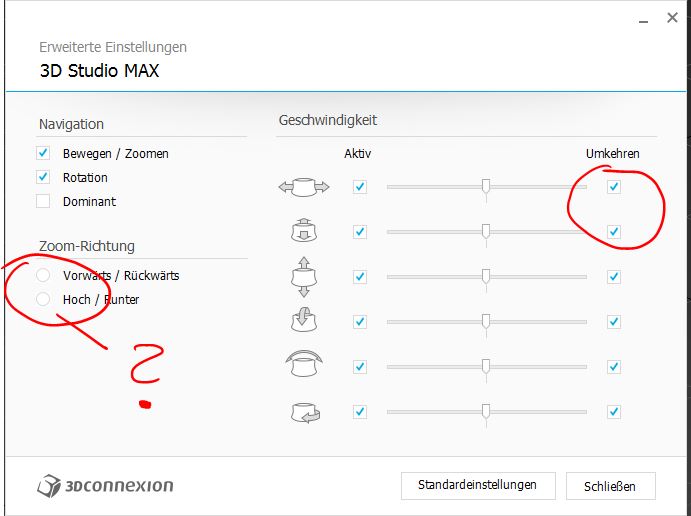Click the Aktiv column label
The height and width of the screenshot is (516, 691).
pos(357,153)
